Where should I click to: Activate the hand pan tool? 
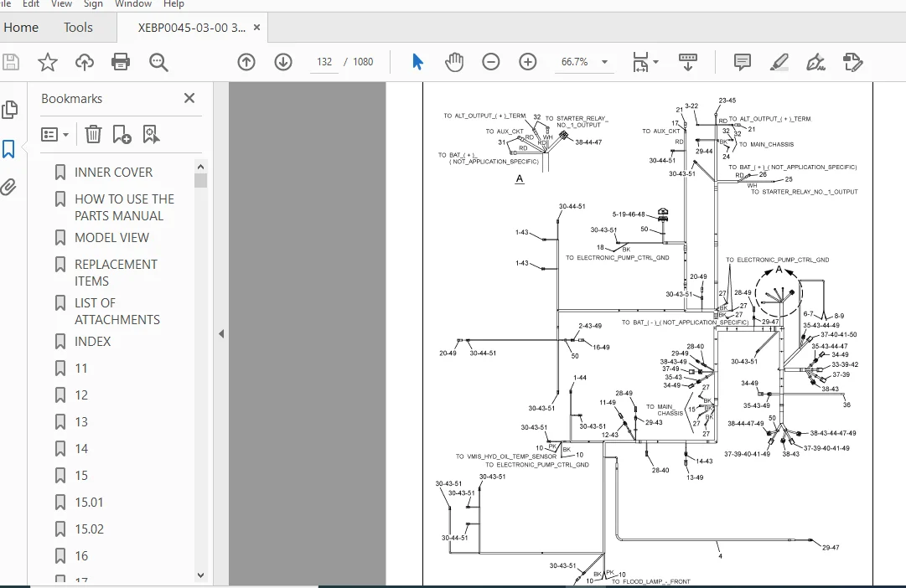click(454, 62)
